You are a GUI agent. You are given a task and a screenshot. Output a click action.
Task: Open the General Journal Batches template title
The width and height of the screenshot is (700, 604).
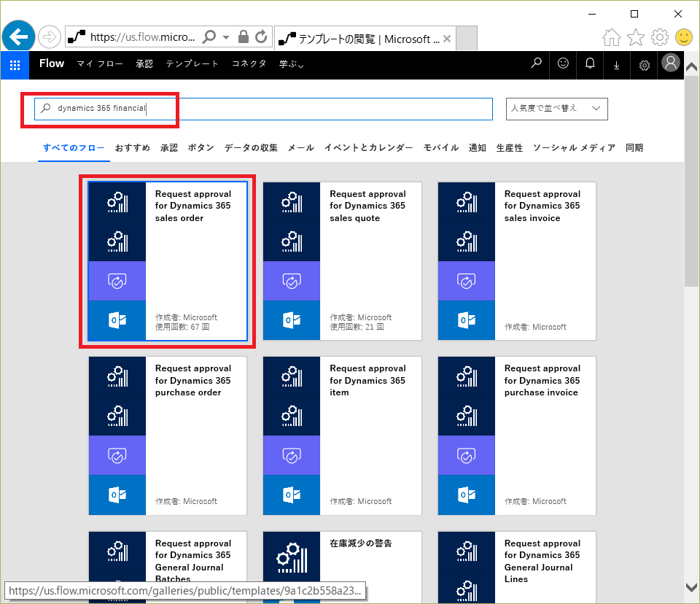pos(192,561)
